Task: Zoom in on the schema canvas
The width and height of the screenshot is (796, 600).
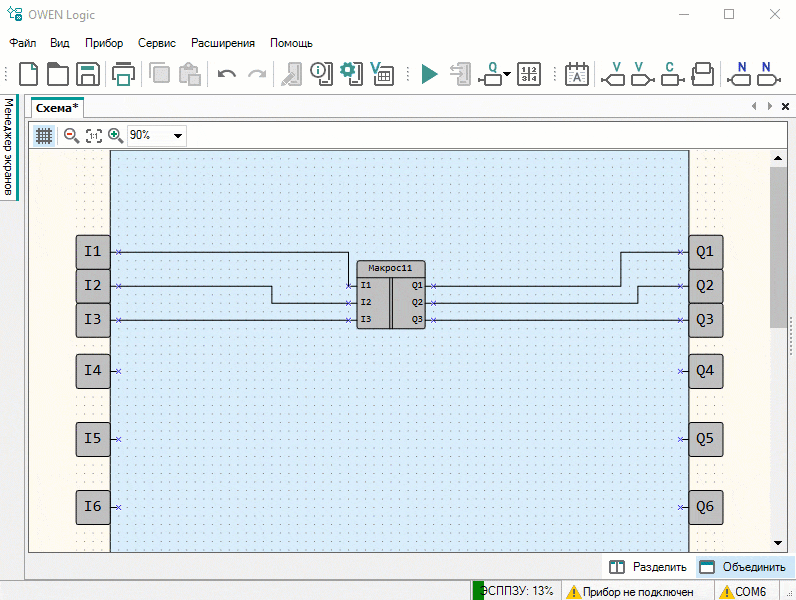Action: (115, 135)
